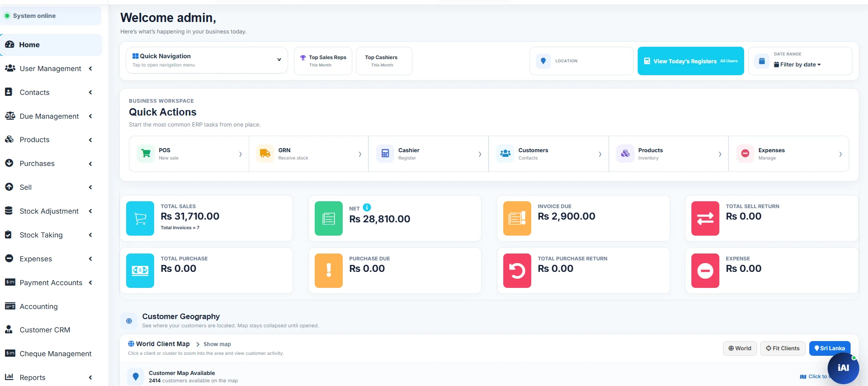
Task: Click the Fit Clients button
Action: [783, 348]
